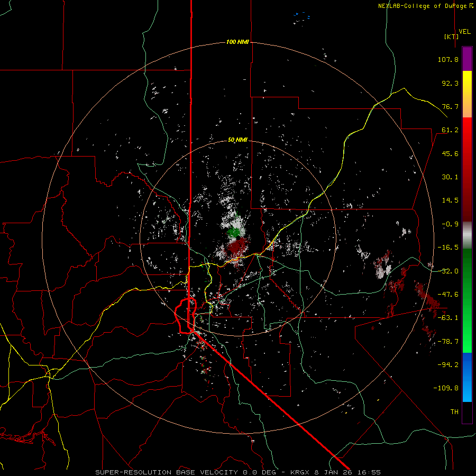The image size is (476, 476).
Task: Click the 30.1 value on the velocity scale
Action: 450,177
